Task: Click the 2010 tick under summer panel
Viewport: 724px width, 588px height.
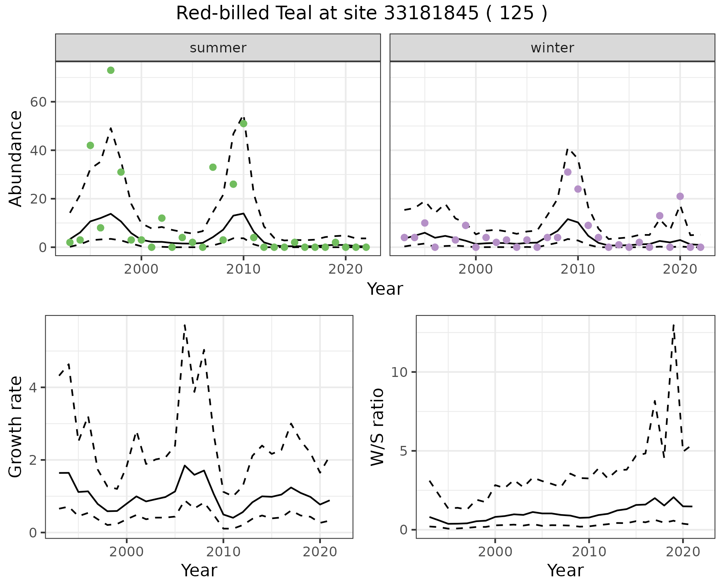Action: click(243, 269)
